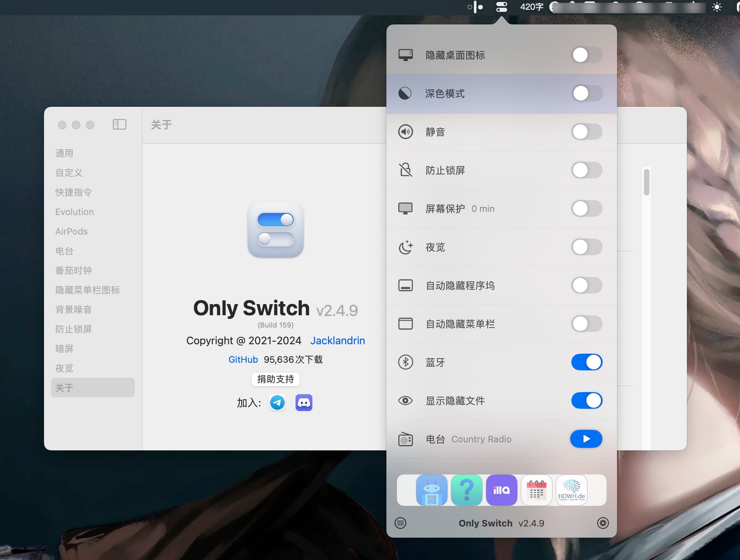The width and height of the screenshot is (740, 560).
Task: Open Telegram join link icon
Action: [x=277, y=403]
